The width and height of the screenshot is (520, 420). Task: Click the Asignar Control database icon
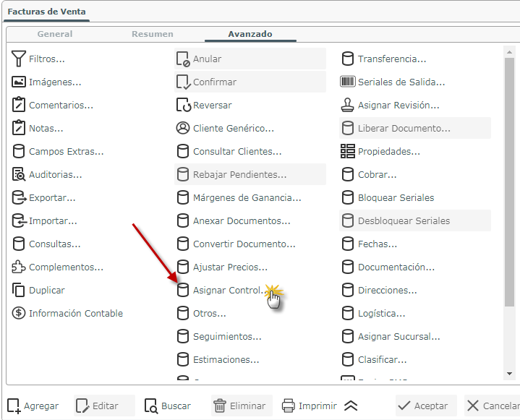(x=183, y=290)
